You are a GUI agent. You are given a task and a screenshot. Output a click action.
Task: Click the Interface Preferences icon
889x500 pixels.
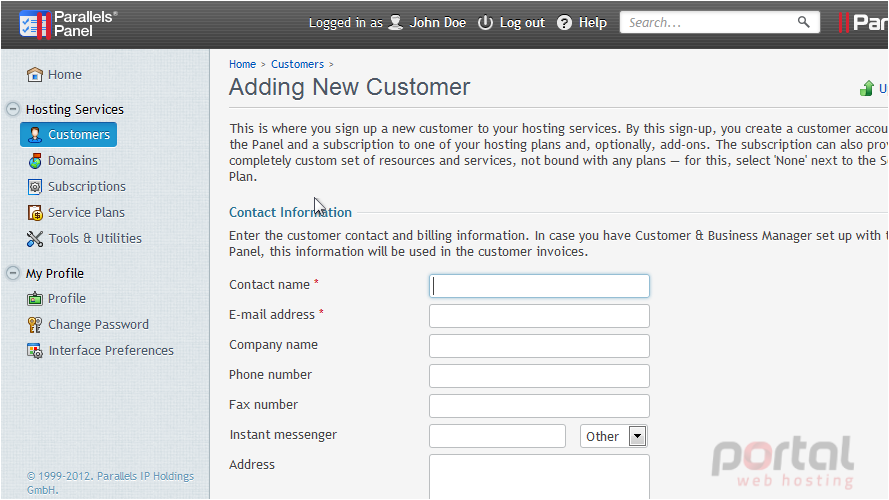(35, 351)
